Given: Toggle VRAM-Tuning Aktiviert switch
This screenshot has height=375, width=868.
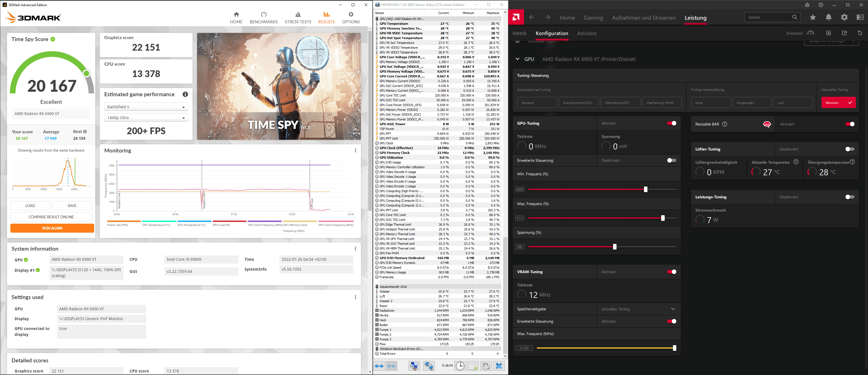Looking at the screenshot, I should (672, 272).
